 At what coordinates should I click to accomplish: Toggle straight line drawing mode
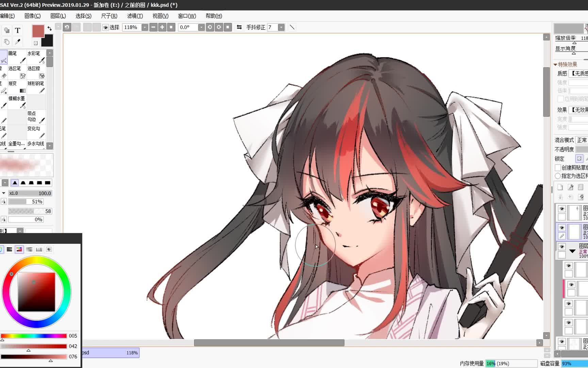point(292,27)
